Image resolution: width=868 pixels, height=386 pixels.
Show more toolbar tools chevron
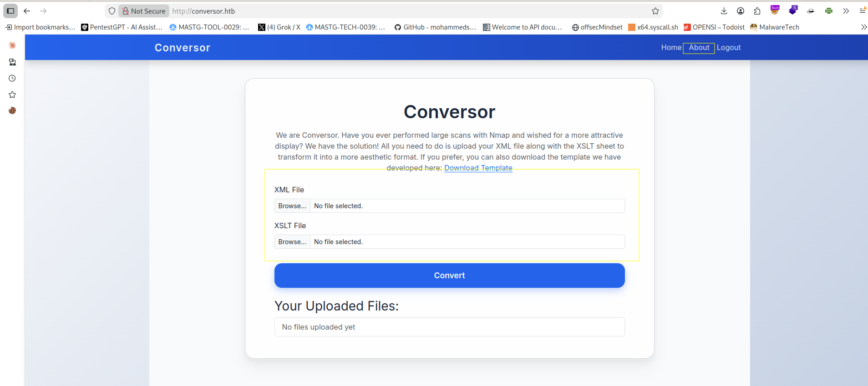pos(846,11)
